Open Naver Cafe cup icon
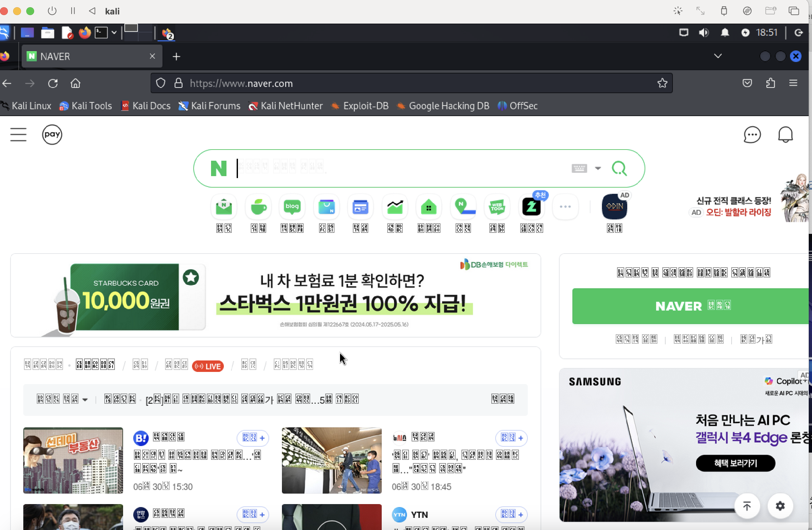 pyautogui.click(x=258, y=207)
